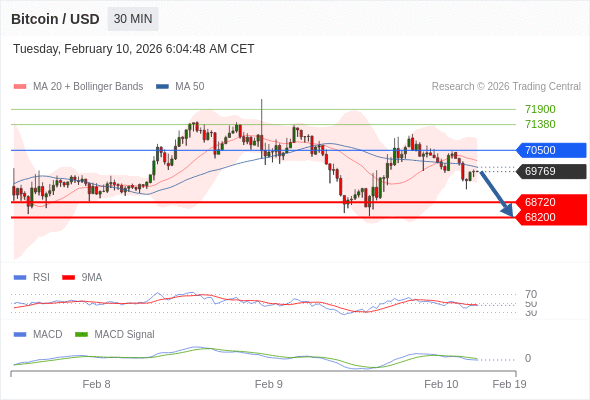This screenshot has height=400, width=590.
Task: Click the MA 20 + Bollinger Bands label
Action: (x=88, y=87)
